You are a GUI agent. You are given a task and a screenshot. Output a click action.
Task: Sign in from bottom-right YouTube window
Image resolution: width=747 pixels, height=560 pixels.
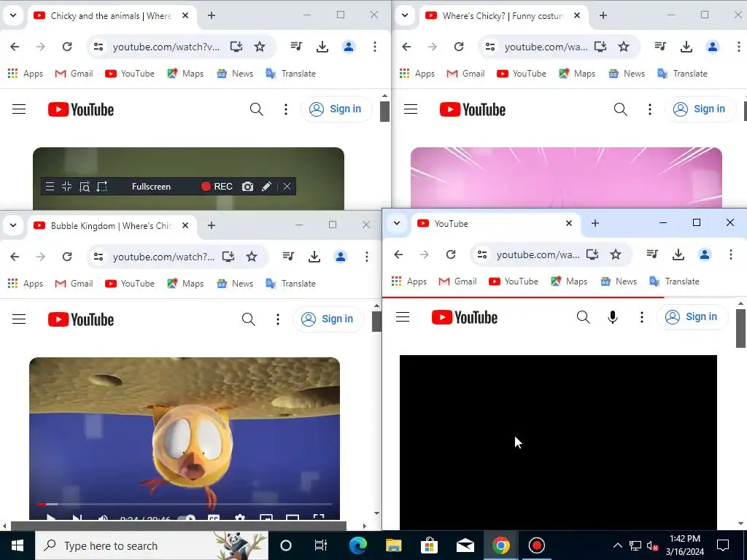click(692, 316)
